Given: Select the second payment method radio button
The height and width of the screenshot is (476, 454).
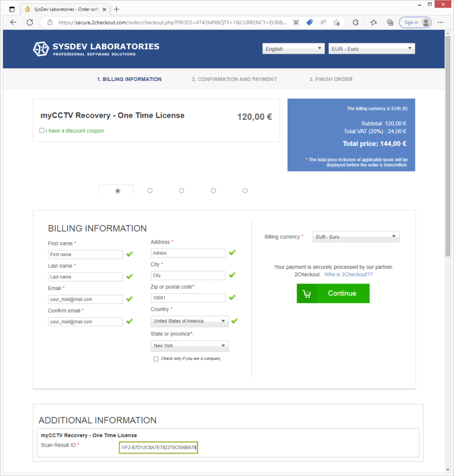Looking at the screenshot, I should pos(150,191).
